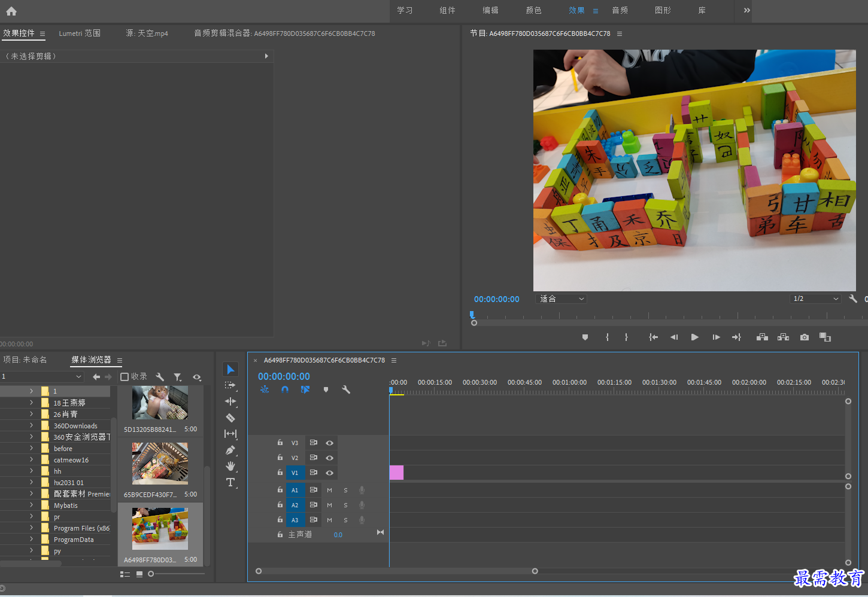868x597 pixels.
Task: Open the Project panel tab
Action: tap(25, 360)
